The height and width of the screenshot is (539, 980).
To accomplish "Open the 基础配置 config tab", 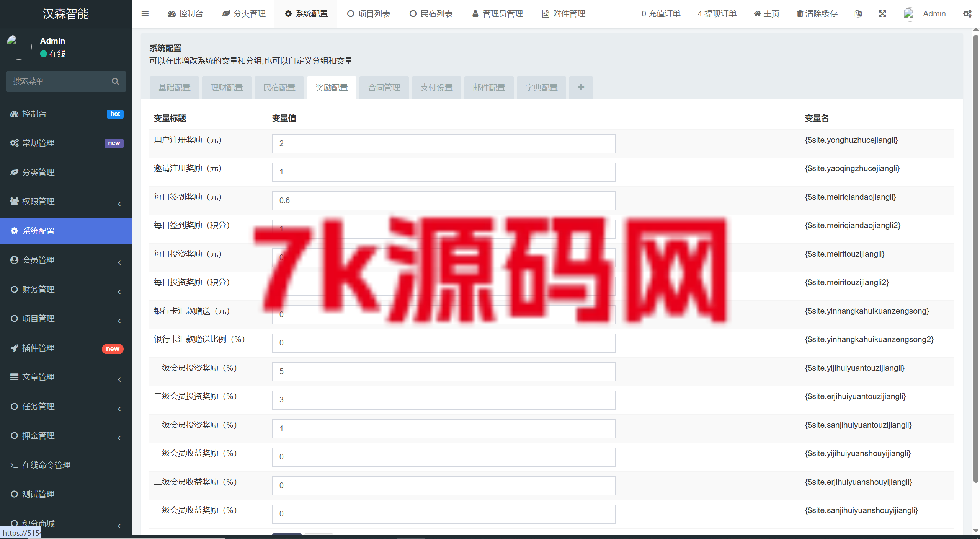I will pyautogui.click(x=174, y=88).
